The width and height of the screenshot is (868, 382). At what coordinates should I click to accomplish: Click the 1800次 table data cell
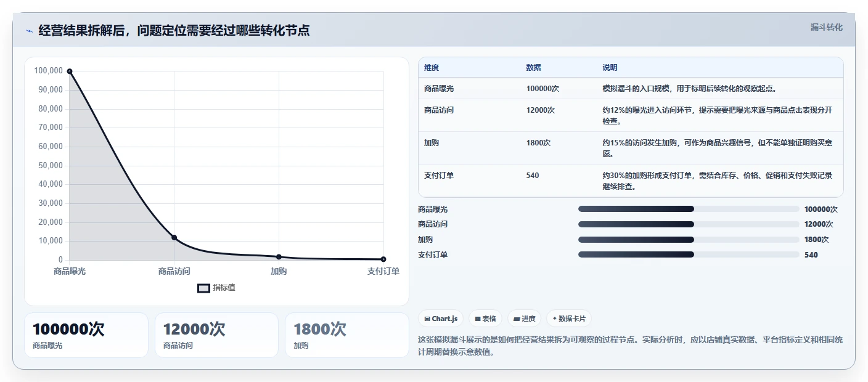(x=539, y=143)
